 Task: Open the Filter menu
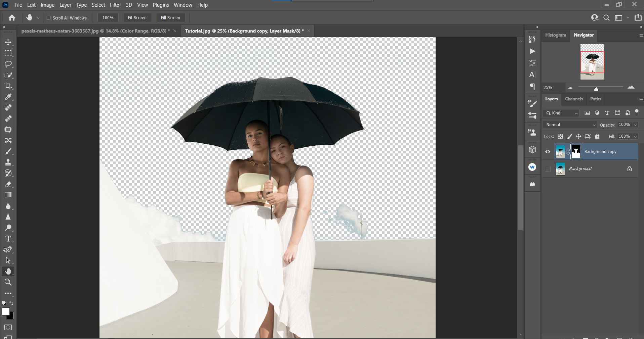(115, 5)
